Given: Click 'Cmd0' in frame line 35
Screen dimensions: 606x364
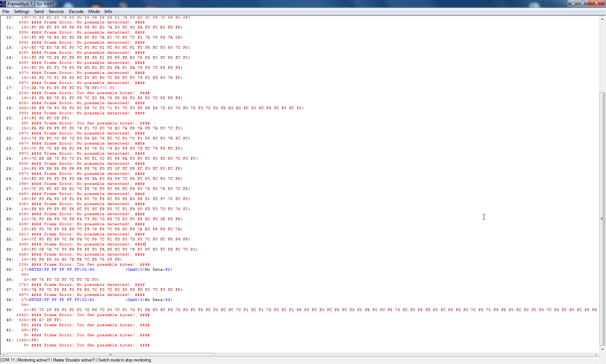Looking at the screenshot, I should [x=132, y=270].
